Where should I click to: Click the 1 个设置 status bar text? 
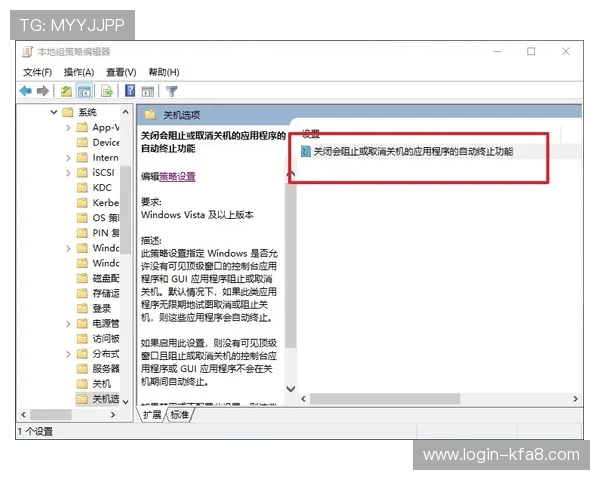pyautogui.click(x=35, y=431)
